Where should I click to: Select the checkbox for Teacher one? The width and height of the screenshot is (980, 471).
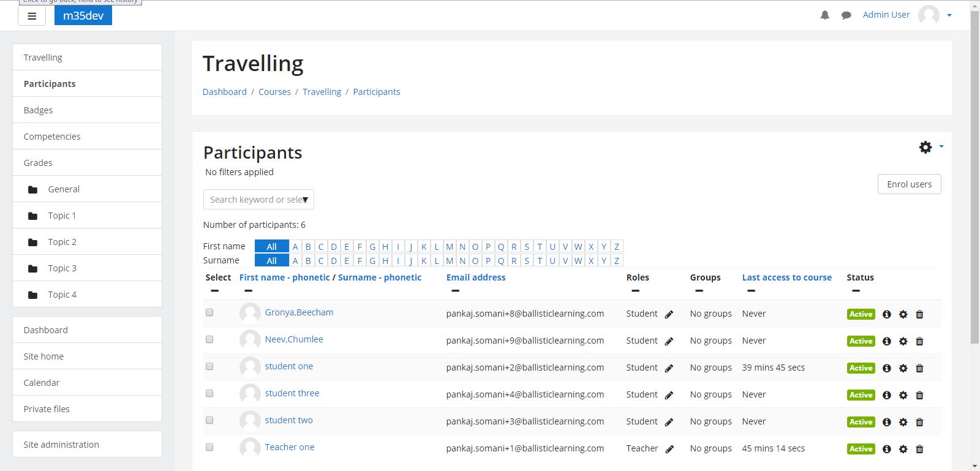[209, 447]
